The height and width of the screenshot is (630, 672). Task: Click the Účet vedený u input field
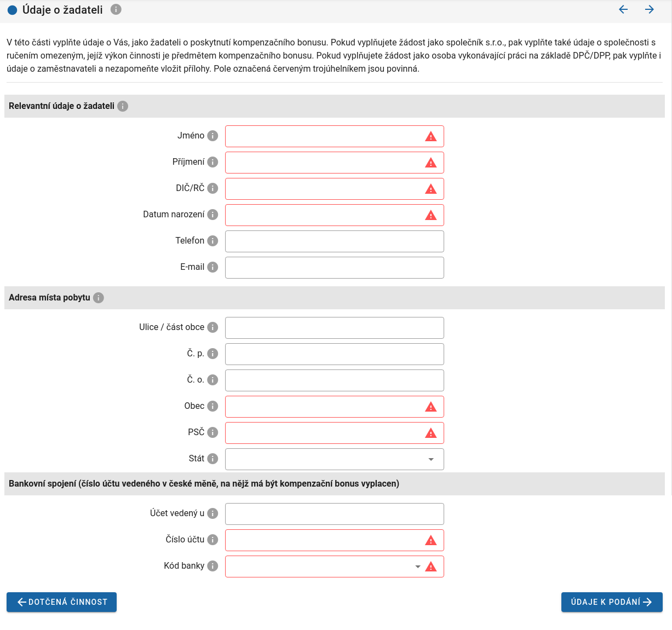(334, 514)
